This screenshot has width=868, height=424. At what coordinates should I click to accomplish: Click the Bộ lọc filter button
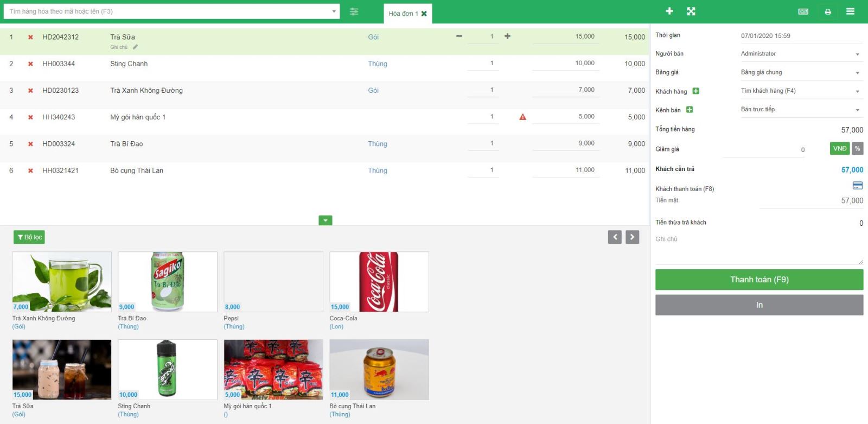click(29, 237)
